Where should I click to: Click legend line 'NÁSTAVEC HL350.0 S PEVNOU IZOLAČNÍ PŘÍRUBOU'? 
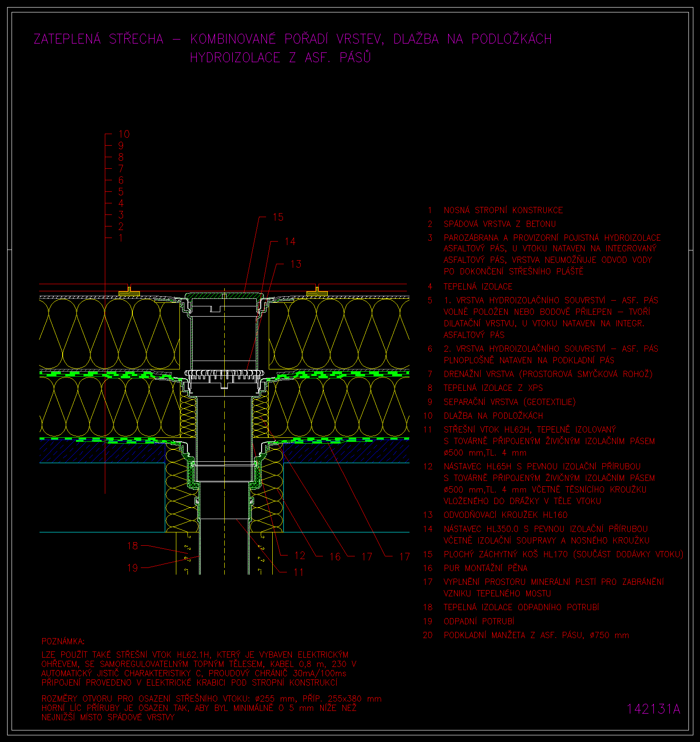546,529
